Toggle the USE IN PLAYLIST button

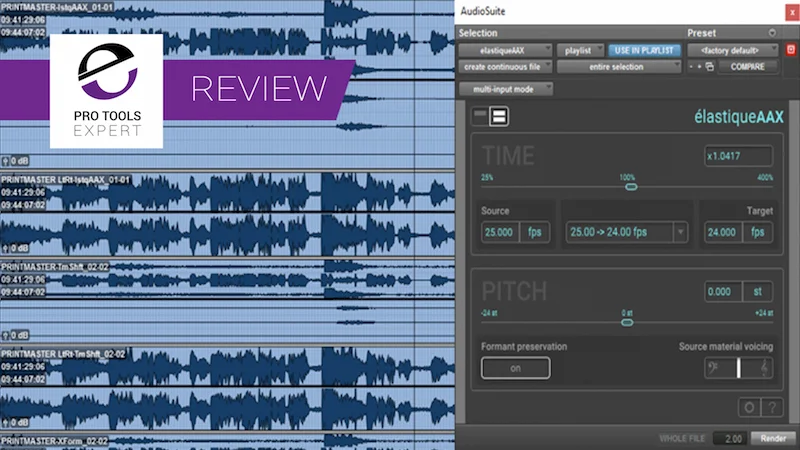644,51
